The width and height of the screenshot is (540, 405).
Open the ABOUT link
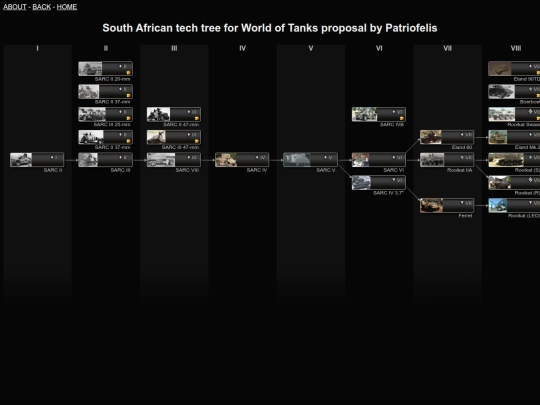[15, 7]
